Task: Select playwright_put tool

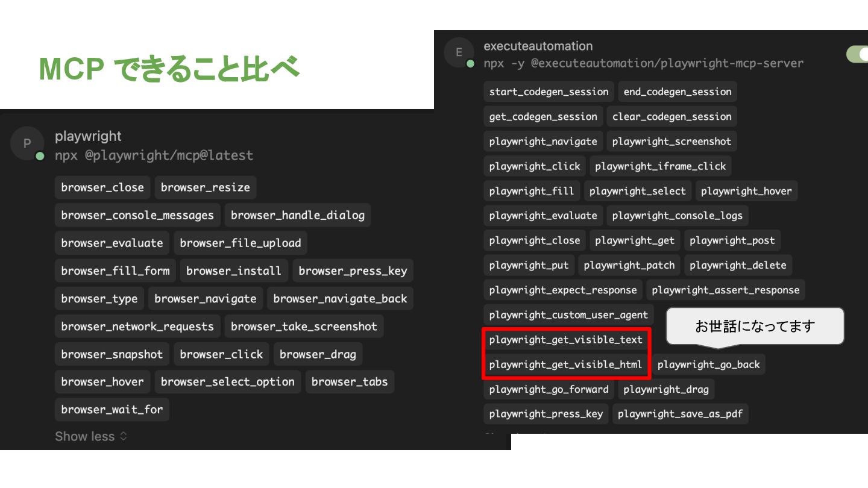Action: 529,264
